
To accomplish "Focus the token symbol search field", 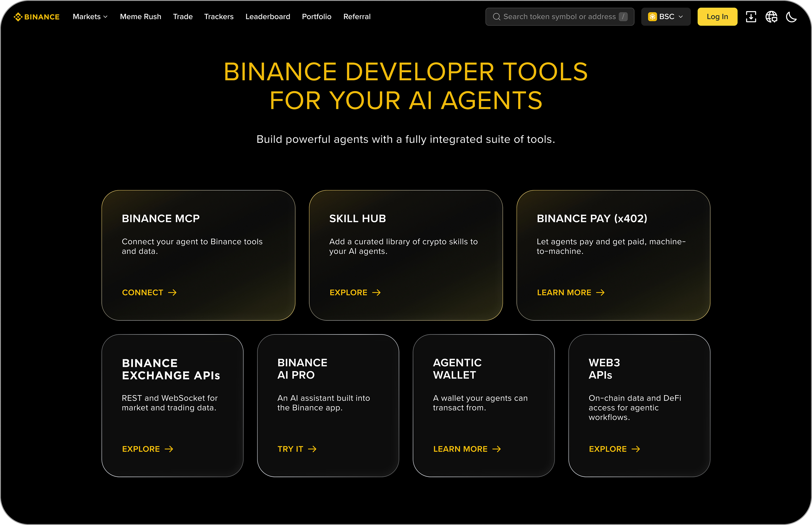I will pyautogui.click(x=560, y=17).
